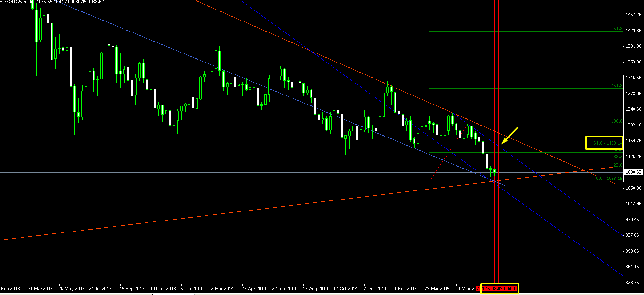This screenshot has height=295, width=644.
Task: Click the 1316.56 price on the scale
Action: (633, 78)
